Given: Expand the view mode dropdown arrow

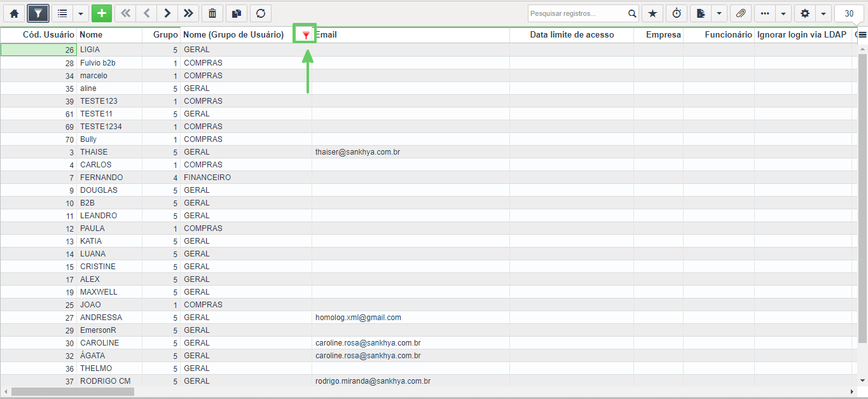Looking at the screenshot, I should pyautogui.click(x=80, y=13).
